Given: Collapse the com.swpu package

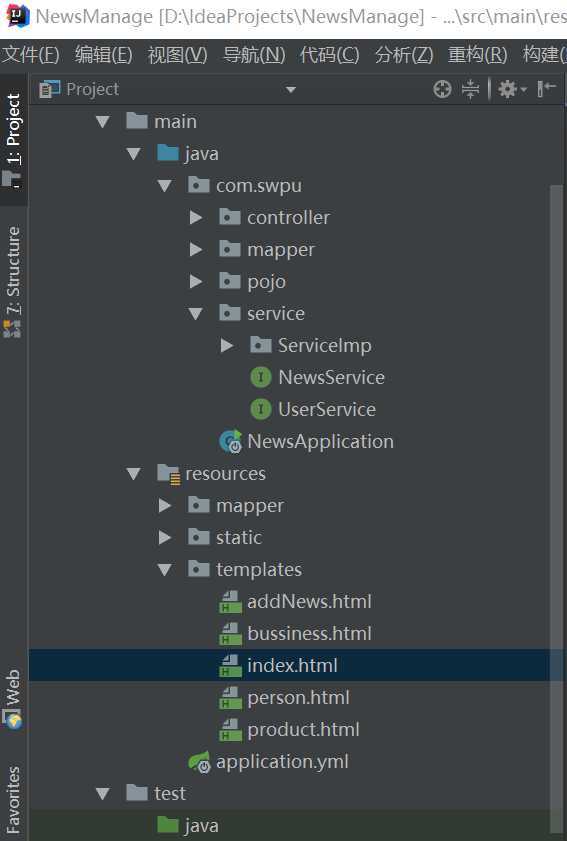Looking at the screenshot, I should tap(165, 186).
